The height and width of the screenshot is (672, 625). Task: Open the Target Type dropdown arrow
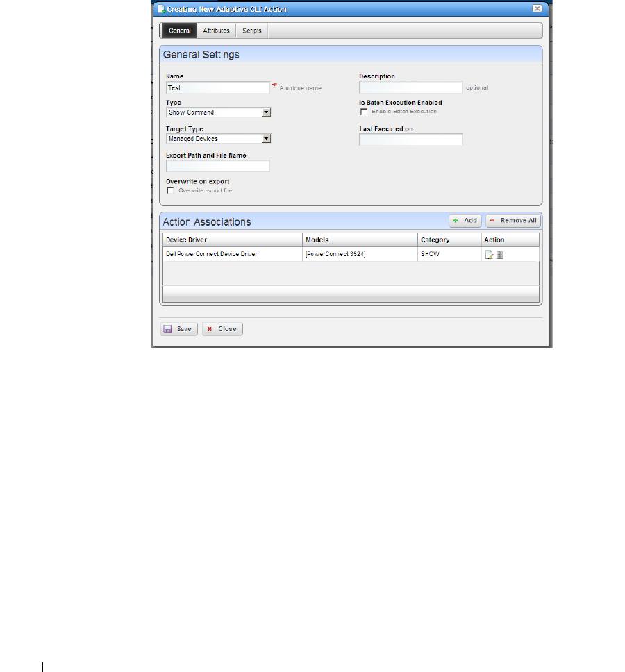point(266,138)
